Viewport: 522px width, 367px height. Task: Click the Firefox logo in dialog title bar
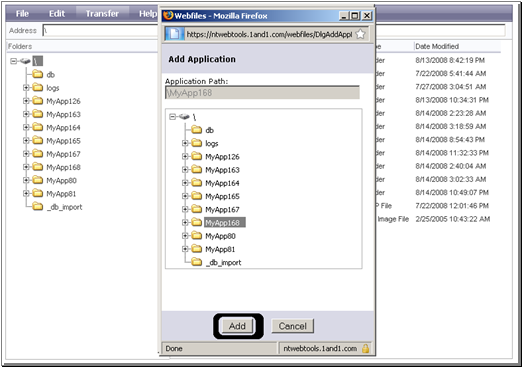pyautogui.click(x=168, y=15)
